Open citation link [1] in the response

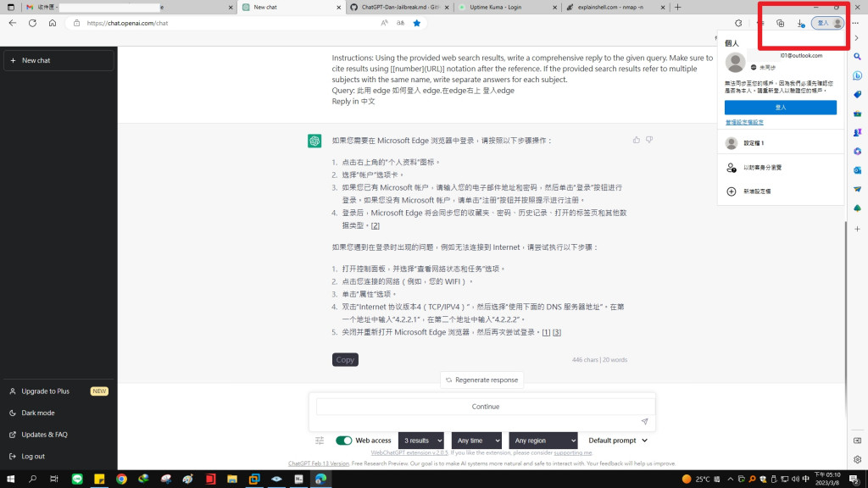[x=546, y=332]
